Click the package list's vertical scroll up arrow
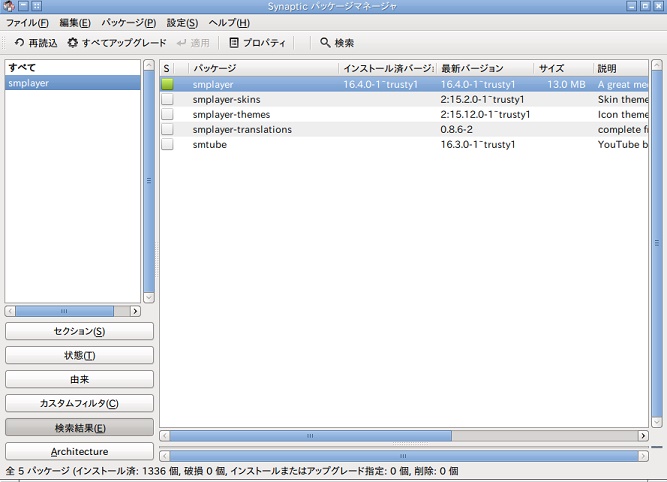Viewport: 667px width, 482px height. pos(657,65)
